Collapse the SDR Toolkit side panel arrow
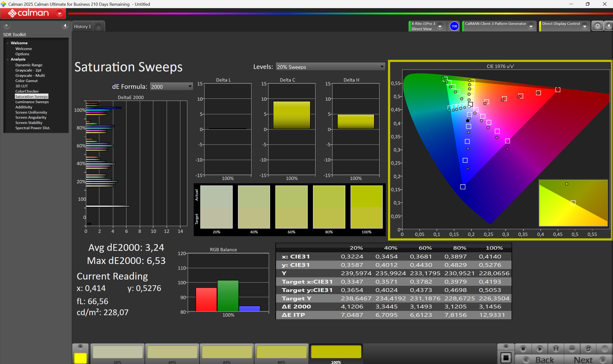Image resolution: width=613 pixels, height=364 pixels. coord(65,26)
